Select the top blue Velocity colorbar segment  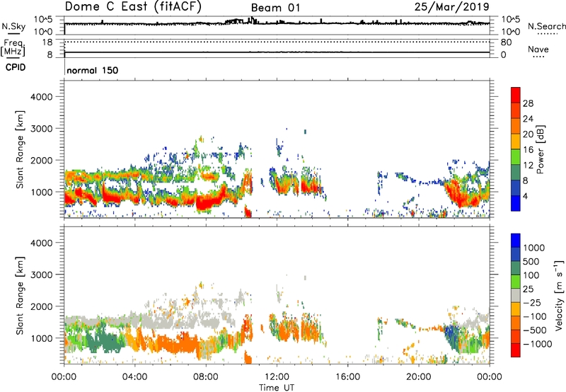(x=516, y=241)
